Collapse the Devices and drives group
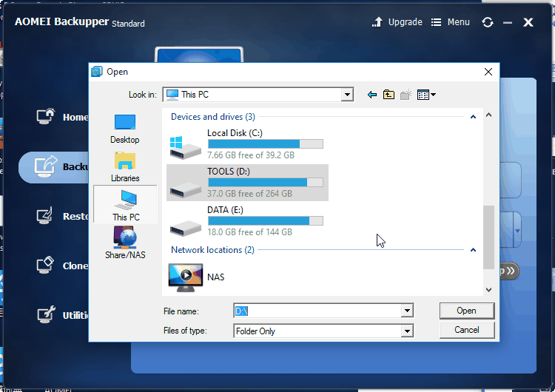This screenshot has height=392, width=555. tap(473, 117)
